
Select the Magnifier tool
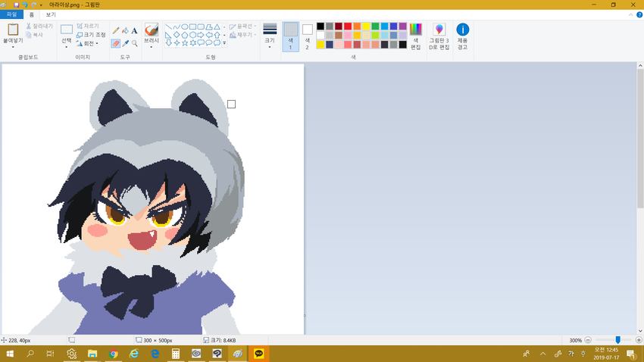tap(134, 43)
